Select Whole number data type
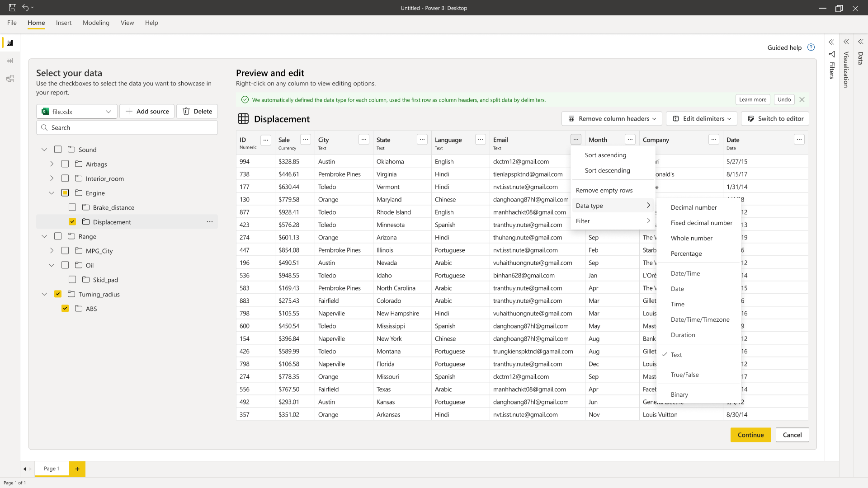Viewport: 868px width, 488px height. click(691, 238)
